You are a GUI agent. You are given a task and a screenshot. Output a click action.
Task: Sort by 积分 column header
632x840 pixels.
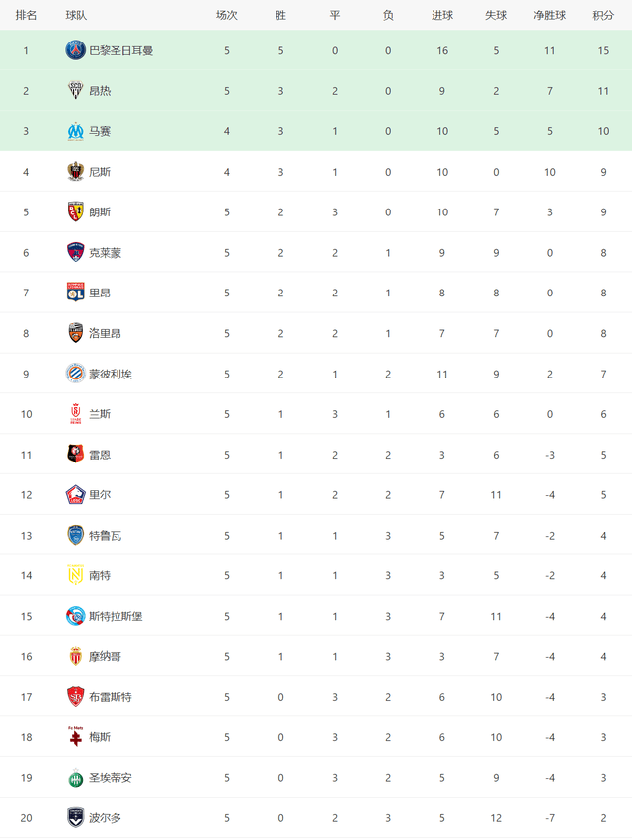pyautogui.click(x=603, y=15)
